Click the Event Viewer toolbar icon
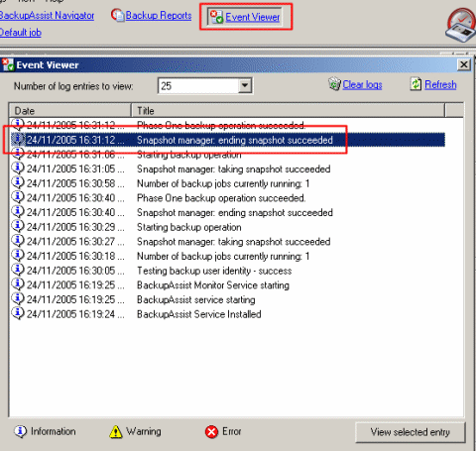476x451 pixels. click(217, 17)
